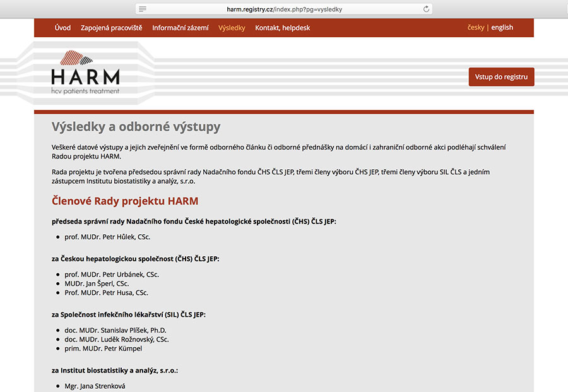Click the Výsledky a odborné výstupy heading
The width and height of the screenshot is (568, 392).
click(x=136, y=127)
